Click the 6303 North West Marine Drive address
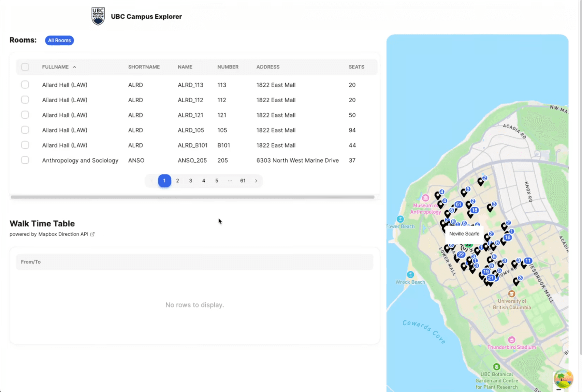Image resolution: width=582 pixels, height=392 pixels. [x=297, y=160]
